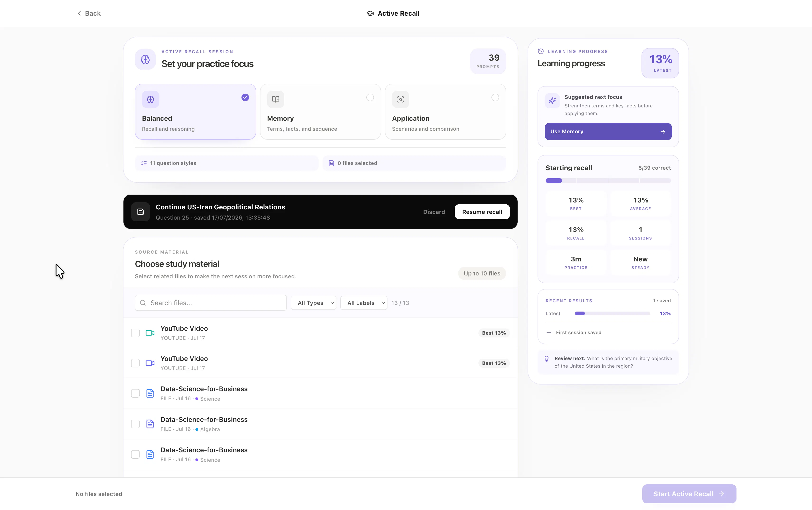Viewport: 812px width, 510px height.
Task: Choose the Memory practice focus card
Action: 321,112
